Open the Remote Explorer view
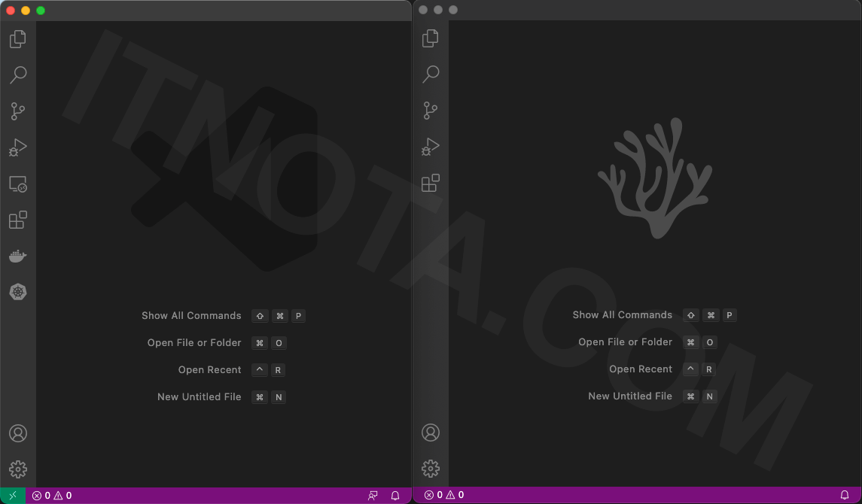This screenshot has height=504, width=862. pyautogui.click(x=18, y=184)
